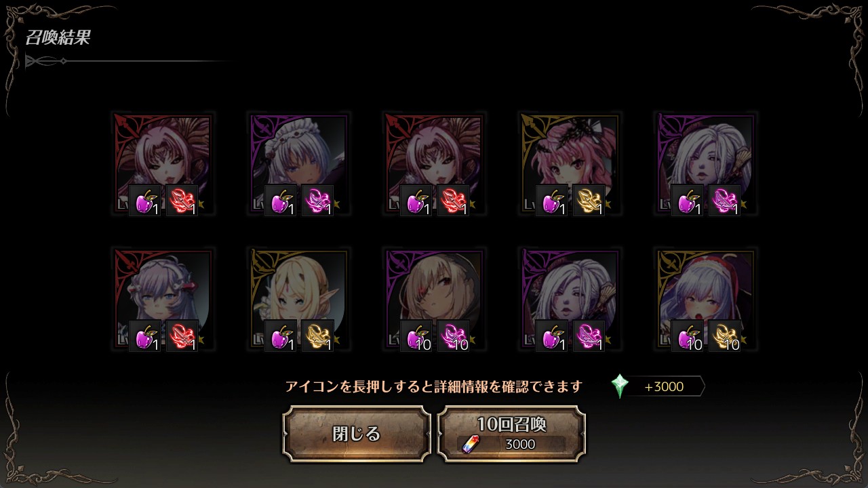
Task: Close the results with 閉じる button
Action: coord(357,434)
